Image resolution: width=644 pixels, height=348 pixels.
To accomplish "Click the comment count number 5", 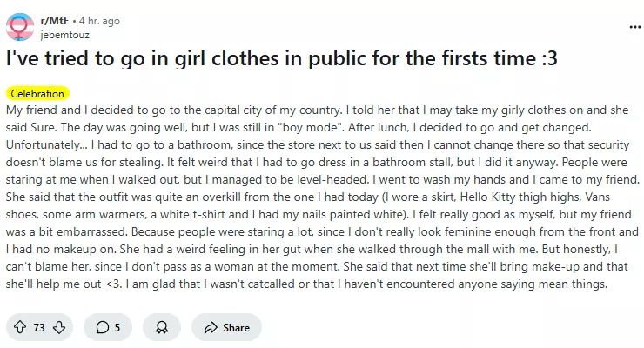I will click(117, 327).
